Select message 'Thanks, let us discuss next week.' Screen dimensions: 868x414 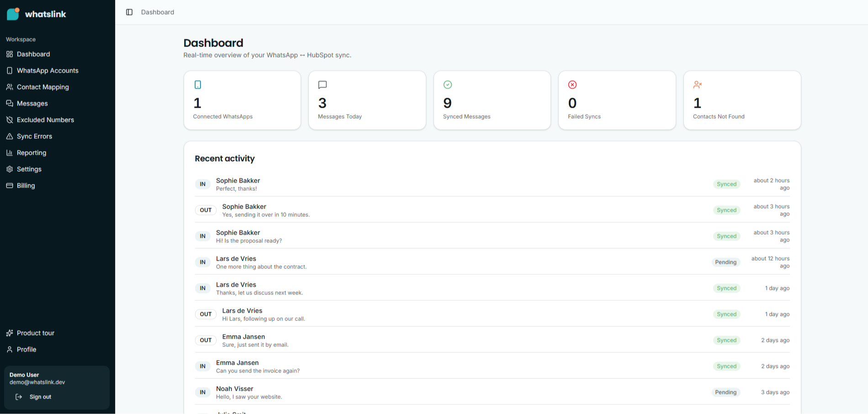point(259,293)
